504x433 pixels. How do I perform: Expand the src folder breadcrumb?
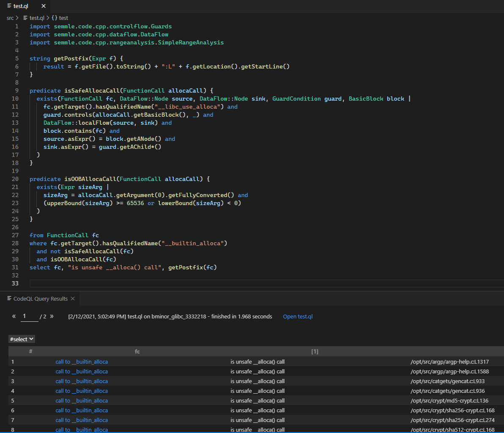coord(10,18)
